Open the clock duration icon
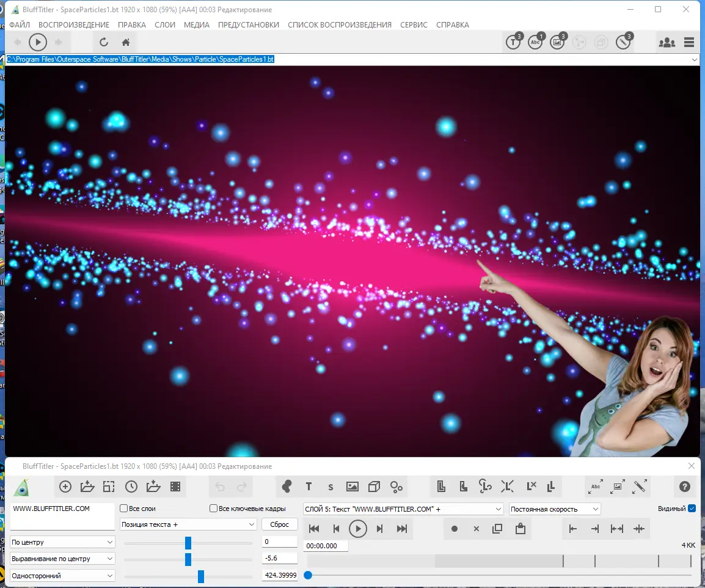 (131, 487)
